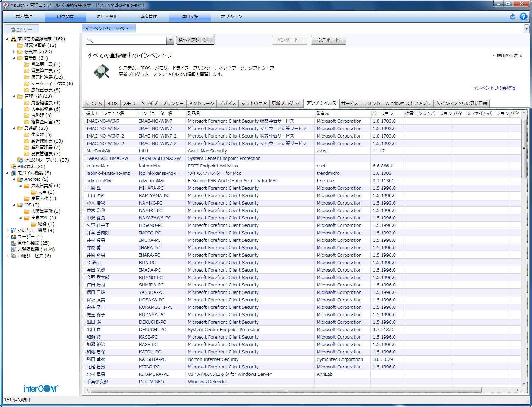Viewport: 532px width, 407px height.
Task: Click the その他 IT 機器 network icon
Action: 13,230
